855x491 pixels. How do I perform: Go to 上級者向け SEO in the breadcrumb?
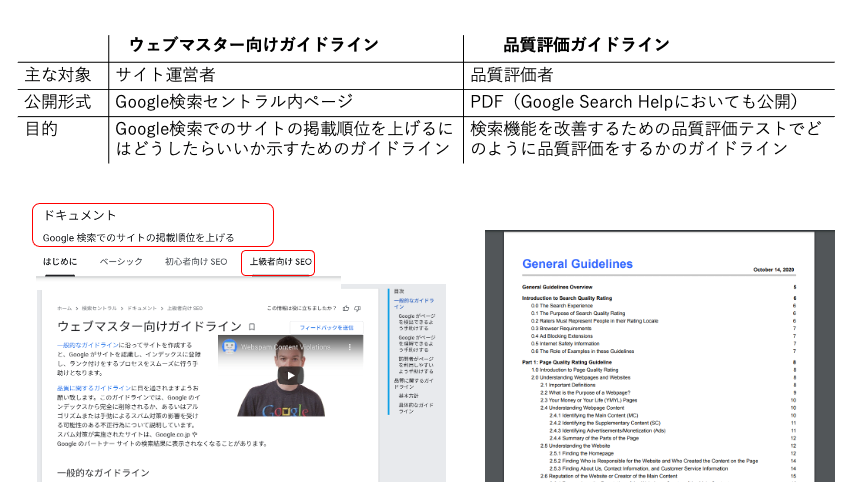click(185, 308)
